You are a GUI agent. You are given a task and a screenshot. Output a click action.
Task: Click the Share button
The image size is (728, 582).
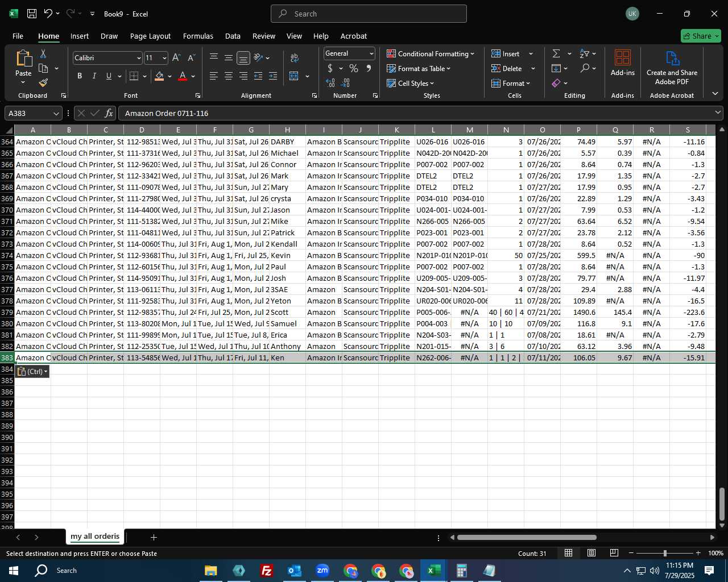click(701, 36)
